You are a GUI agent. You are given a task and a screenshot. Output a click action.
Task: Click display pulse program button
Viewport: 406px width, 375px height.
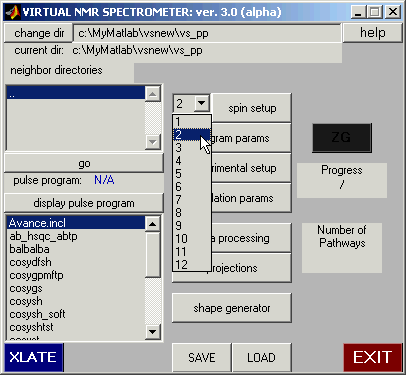click(84, 203)
